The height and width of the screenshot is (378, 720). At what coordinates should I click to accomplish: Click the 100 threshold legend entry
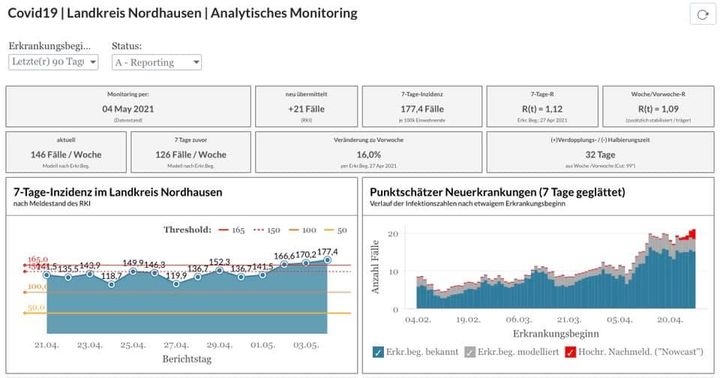pos(302,230)
